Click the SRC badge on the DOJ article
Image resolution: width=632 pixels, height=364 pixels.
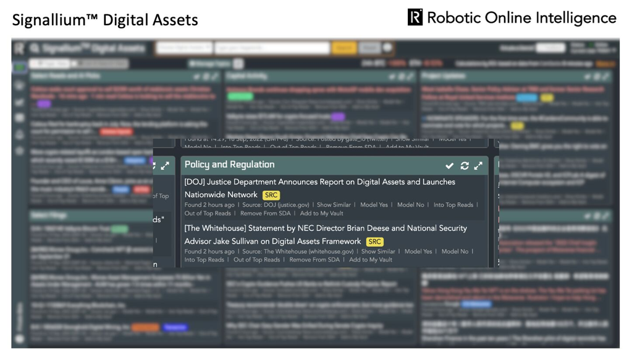pos(271,195)
